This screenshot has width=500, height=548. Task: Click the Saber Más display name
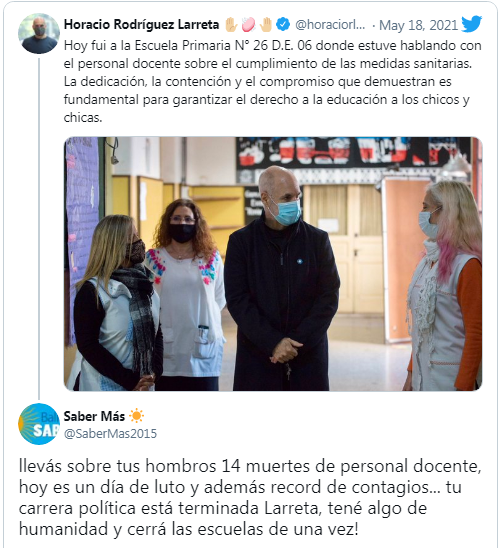(94, 416)
